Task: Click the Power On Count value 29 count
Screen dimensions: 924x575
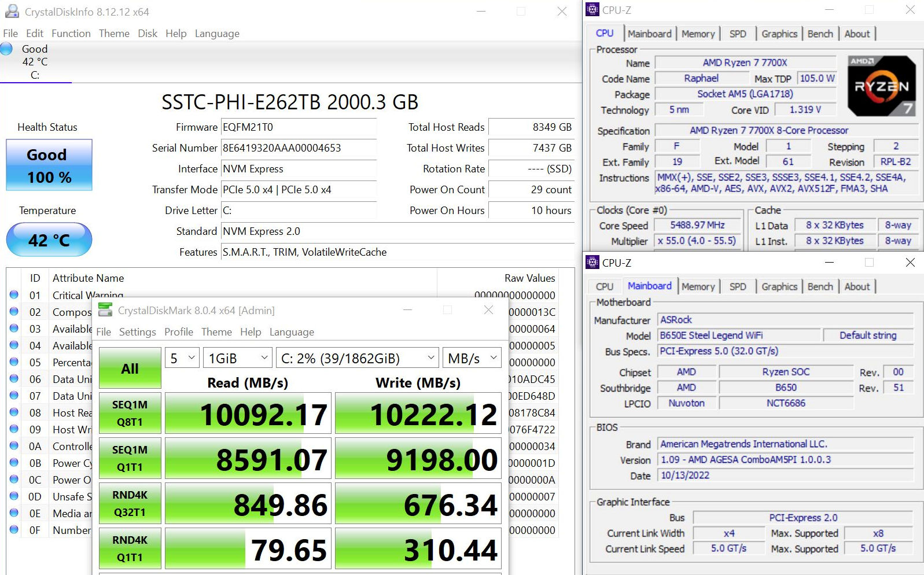Action: tap(532, 190)
